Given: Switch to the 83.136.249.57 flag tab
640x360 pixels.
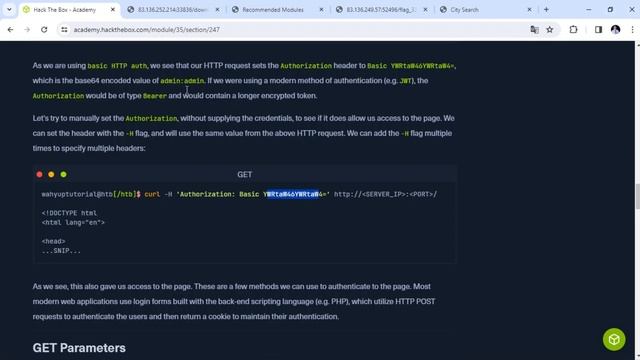Looking at the screenshot, I should [380, 9].
